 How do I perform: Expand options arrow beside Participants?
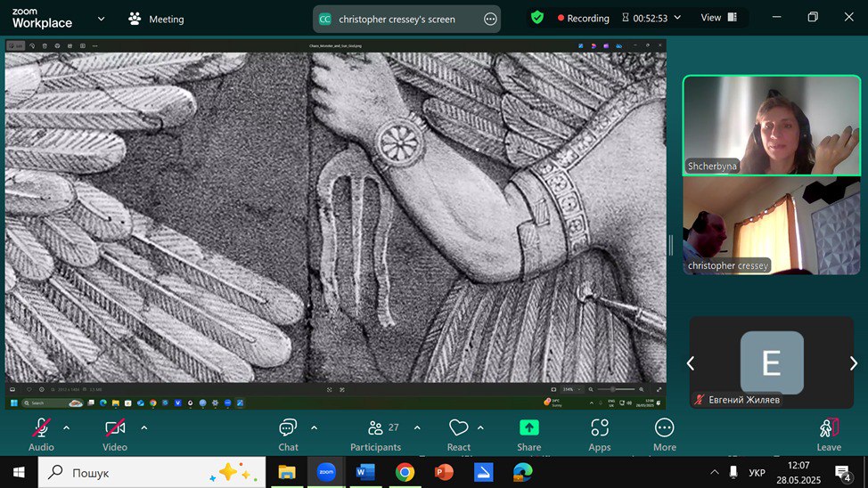[x=417, y=427]
